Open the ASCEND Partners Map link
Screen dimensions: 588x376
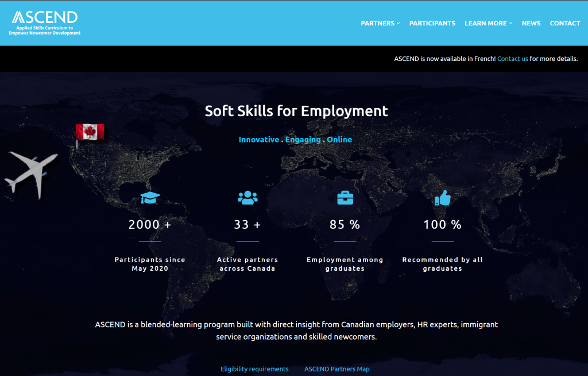click(x=336, y=369)
